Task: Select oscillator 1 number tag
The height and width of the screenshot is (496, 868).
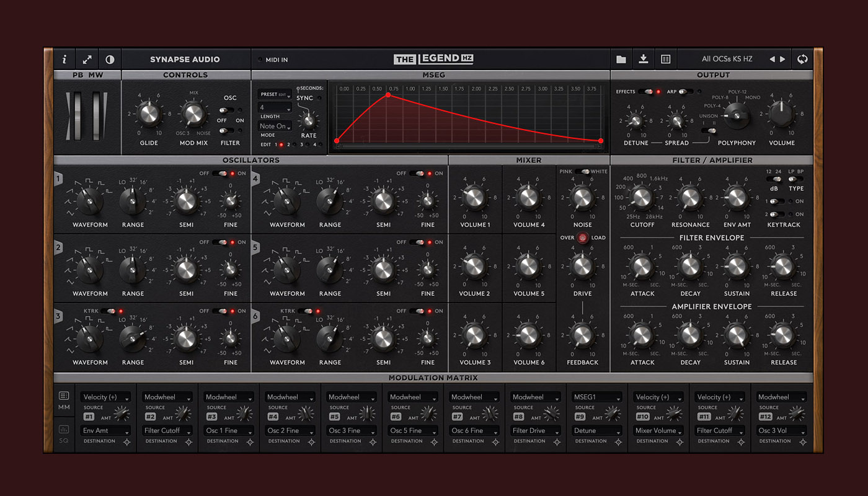Action: tap(58, 179)
